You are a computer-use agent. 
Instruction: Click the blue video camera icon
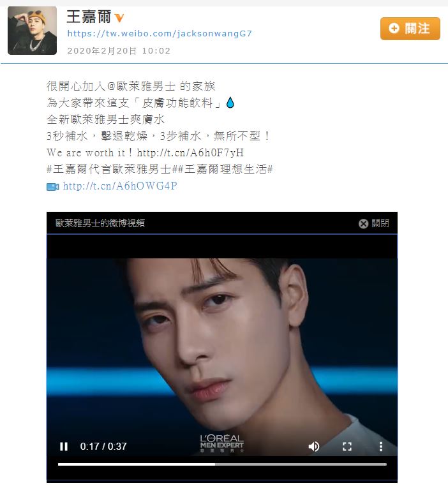coord(52,186)
